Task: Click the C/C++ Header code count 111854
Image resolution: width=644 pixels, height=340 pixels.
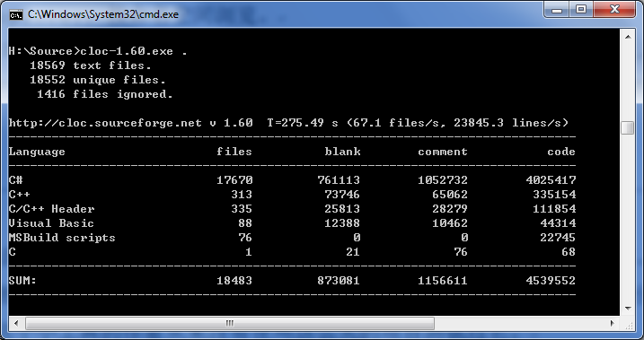Action: 554,209
